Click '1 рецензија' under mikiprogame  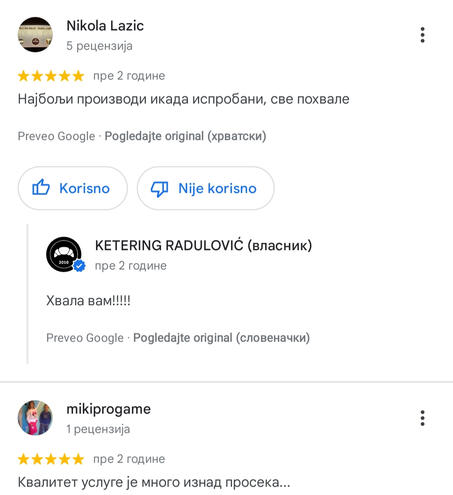tap(98, 429)
